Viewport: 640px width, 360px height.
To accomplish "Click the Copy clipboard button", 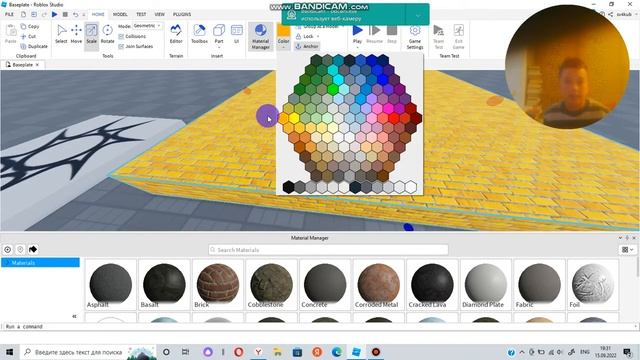I will point(30,26).
